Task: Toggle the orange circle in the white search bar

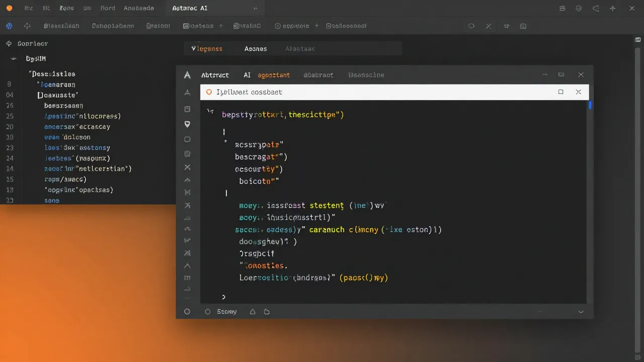Action: click(x=209, y=92)
